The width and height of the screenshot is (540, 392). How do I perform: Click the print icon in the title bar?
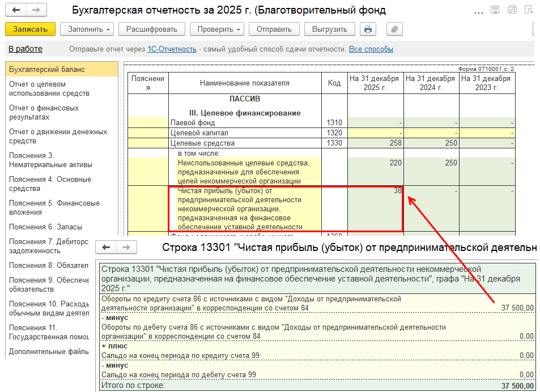coord(512,10)
